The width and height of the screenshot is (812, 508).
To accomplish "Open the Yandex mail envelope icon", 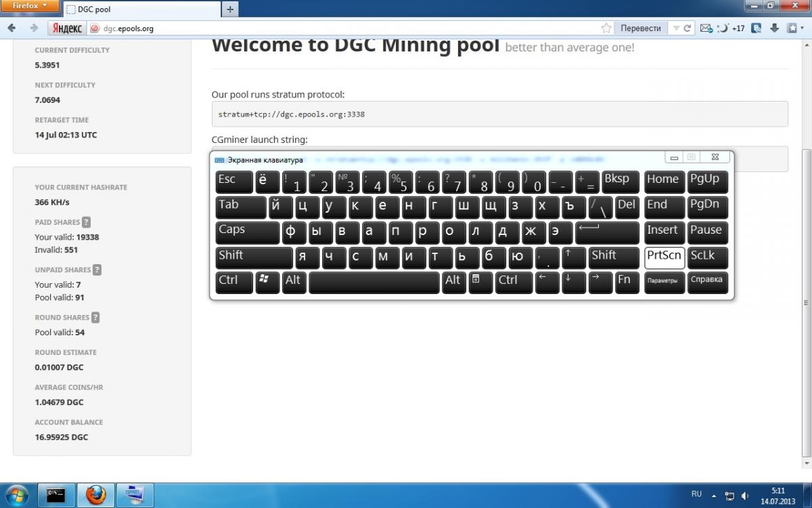I will tap(706, 28).
